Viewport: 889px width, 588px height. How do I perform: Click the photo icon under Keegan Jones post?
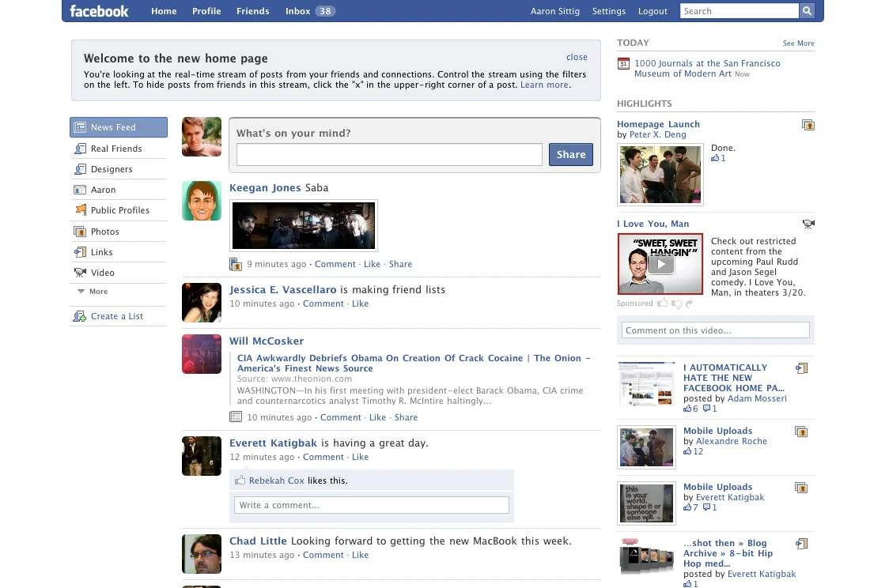pos(236,264)
